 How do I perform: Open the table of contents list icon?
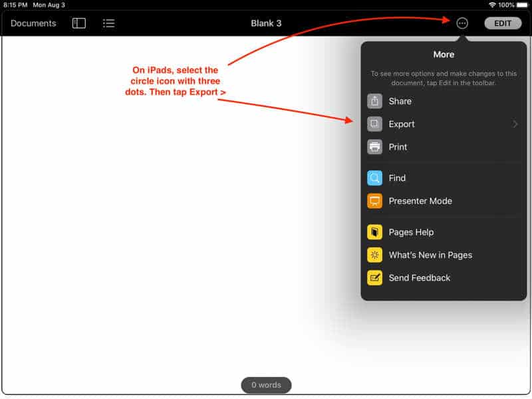click(x=108, y=23)
